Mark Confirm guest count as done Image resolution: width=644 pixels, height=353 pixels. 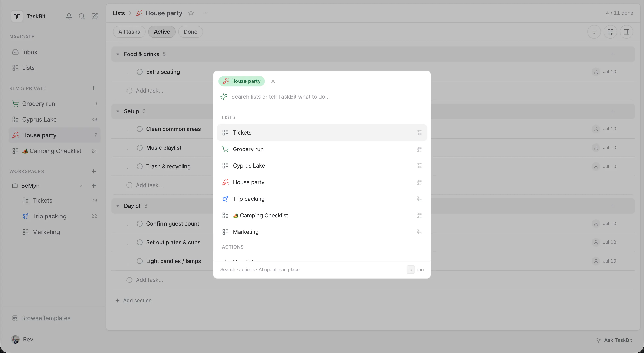coord(139,223)
